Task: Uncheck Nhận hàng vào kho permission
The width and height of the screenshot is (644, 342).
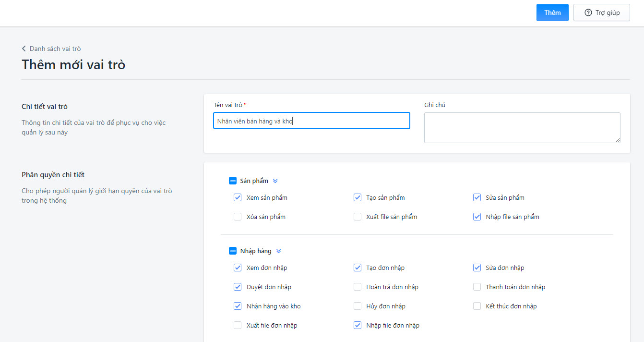Action: pyautogui.click(x=238, y=306)
